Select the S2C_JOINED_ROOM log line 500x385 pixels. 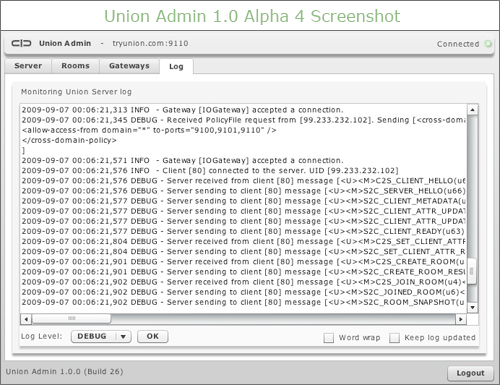point(243,292)
